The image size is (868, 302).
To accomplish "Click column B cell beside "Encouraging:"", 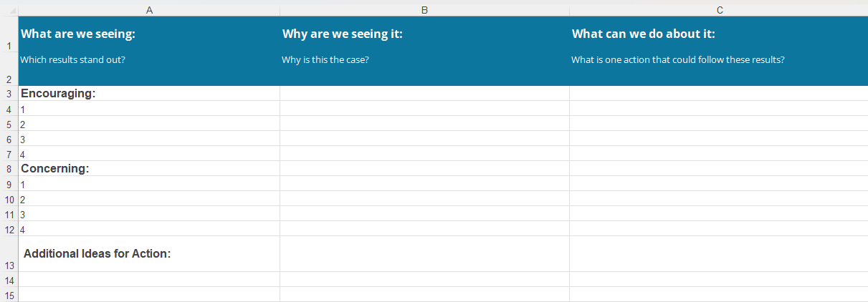I will pos(424,94).
